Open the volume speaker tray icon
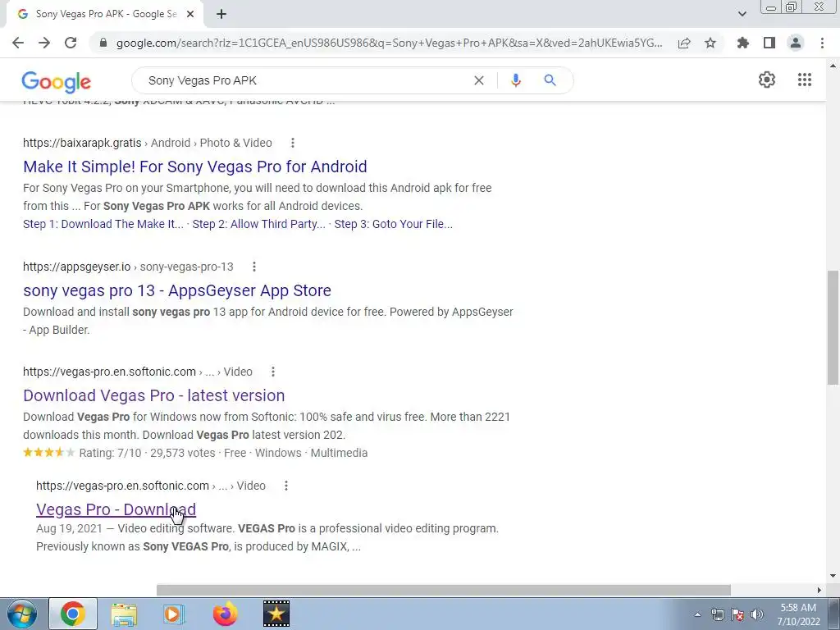The height and width of the screenshot is (630, 840). [756, 614]
